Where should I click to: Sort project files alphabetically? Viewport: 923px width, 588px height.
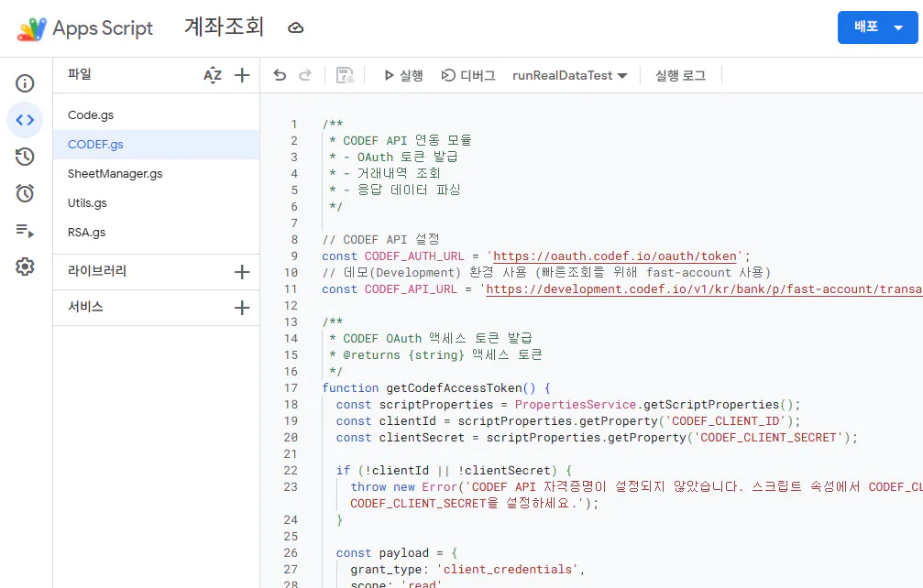point(212,74)
